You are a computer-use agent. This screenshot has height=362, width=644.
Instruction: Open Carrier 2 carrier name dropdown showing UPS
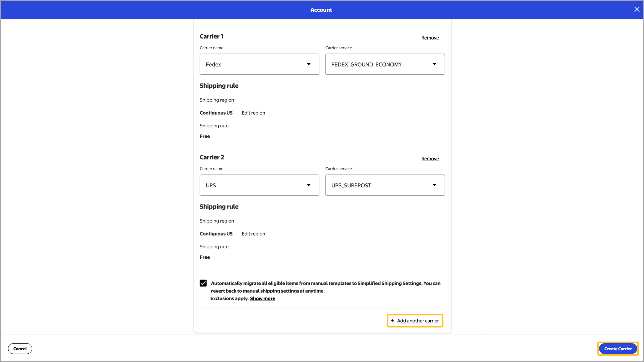[259, 185]
